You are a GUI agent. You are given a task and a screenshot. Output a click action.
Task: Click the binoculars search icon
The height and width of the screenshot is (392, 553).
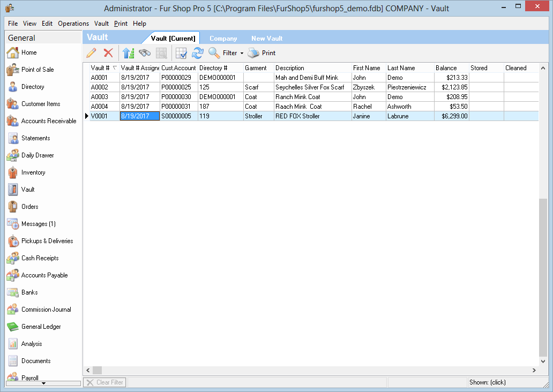145,53
